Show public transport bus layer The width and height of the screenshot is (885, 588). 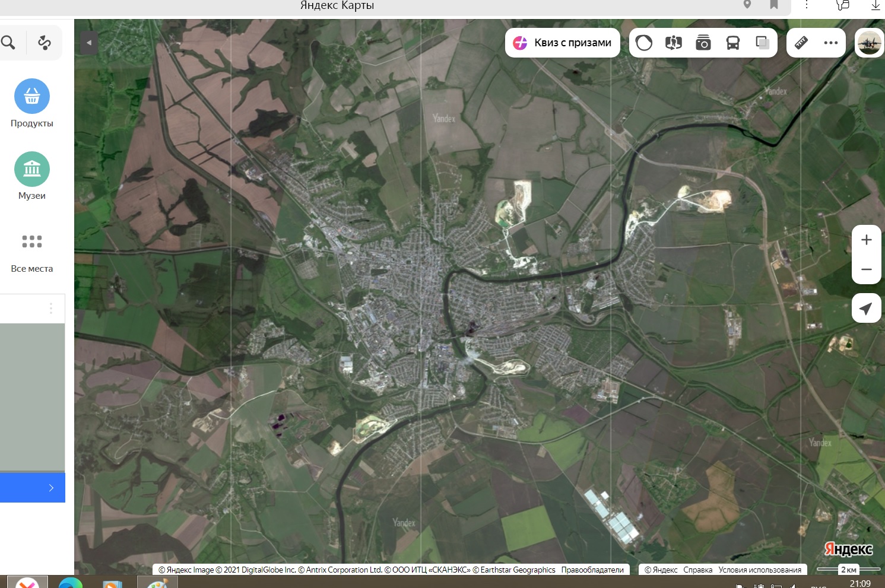point(733,43)
